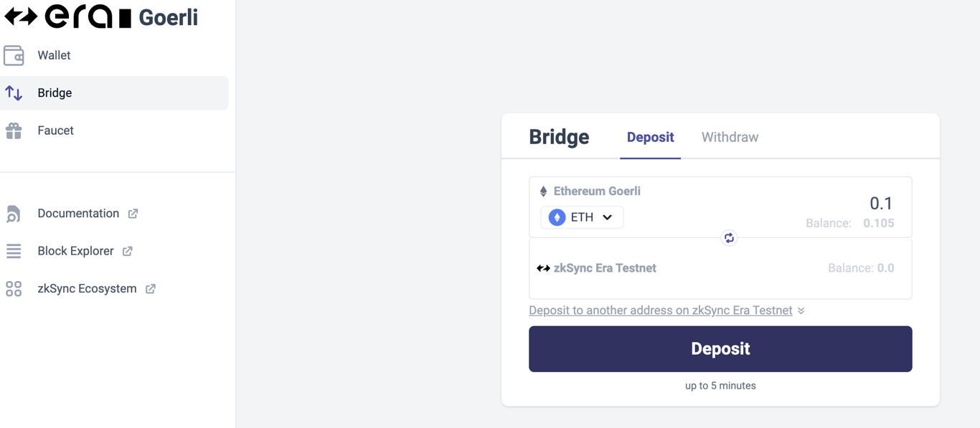Screen dimensions: 980x428
Task: Click the external link icon beside Block Explorer
Action: [128, 251]
